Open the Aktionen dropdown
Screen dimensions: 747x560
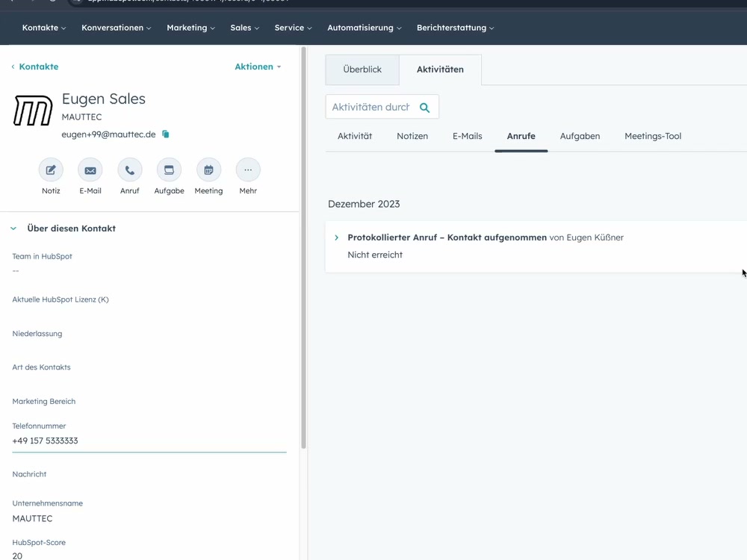(257, 66)
